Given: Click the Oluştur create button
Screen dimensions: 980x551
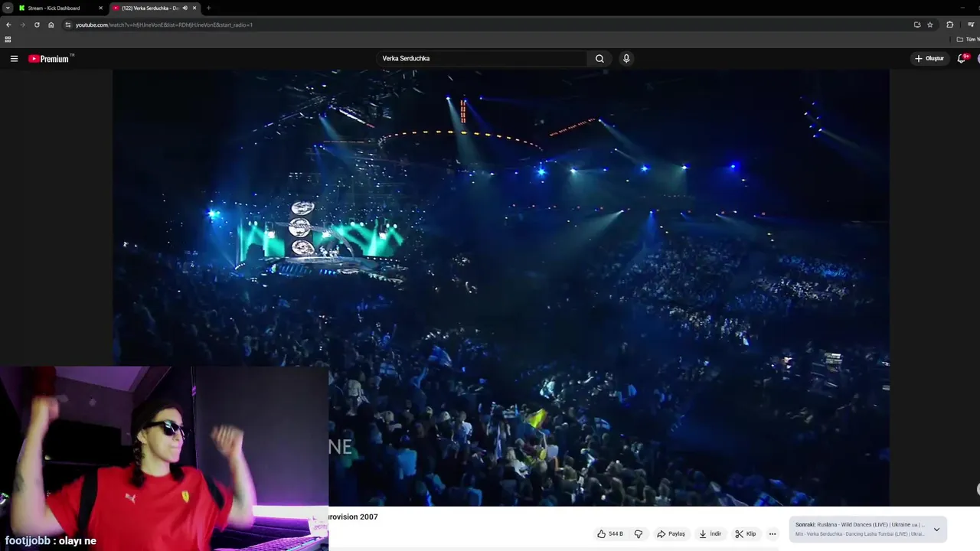Looking at the screenshot, I should (929, 59).
